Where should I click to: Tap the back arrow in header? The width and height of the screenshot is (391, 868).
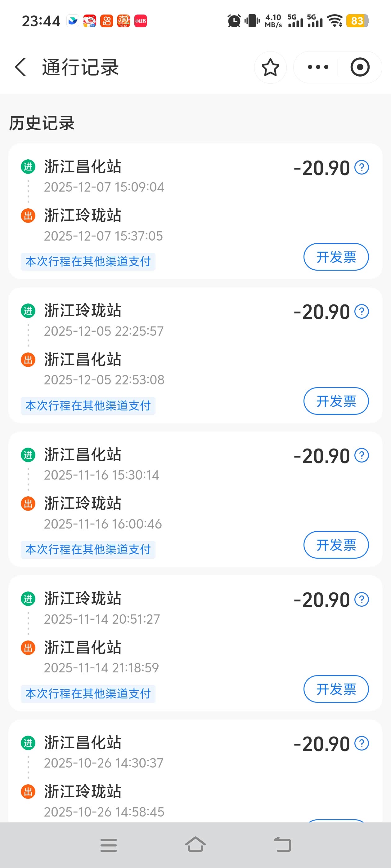(x=21, y=67)
